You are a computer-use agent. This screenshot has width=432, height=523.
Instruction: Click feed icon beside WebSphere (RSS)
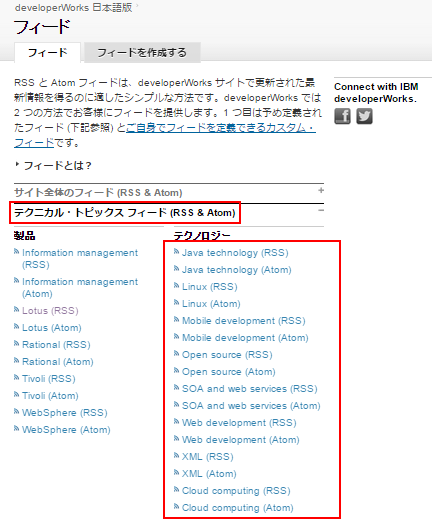[16, 412]
